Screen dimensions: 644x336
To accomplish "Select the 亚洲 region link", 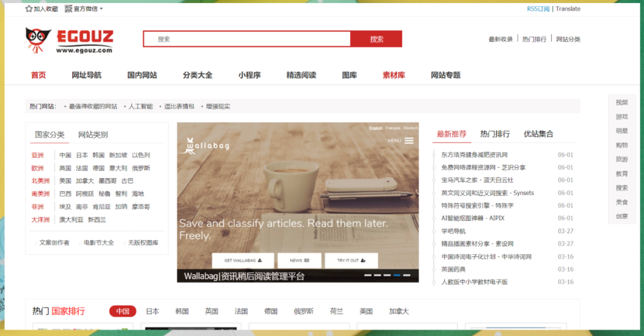I will click(38, 155).
